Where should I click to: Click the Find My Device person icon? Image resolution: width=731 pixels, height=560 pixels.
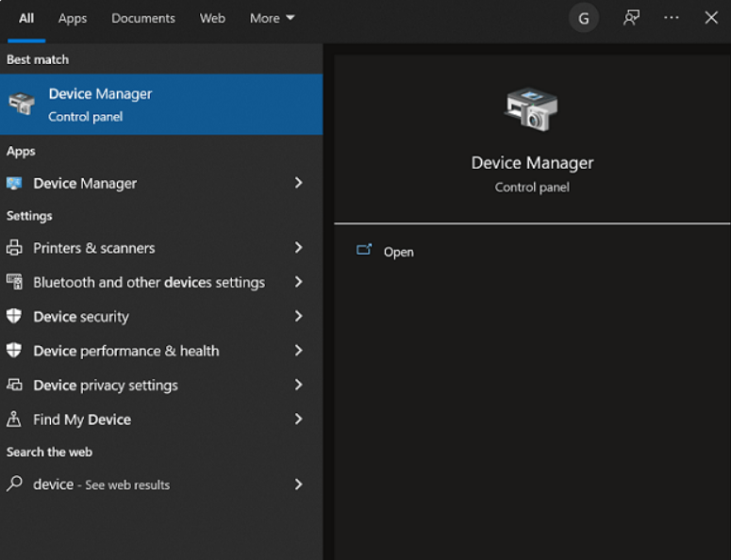(14, 420)
